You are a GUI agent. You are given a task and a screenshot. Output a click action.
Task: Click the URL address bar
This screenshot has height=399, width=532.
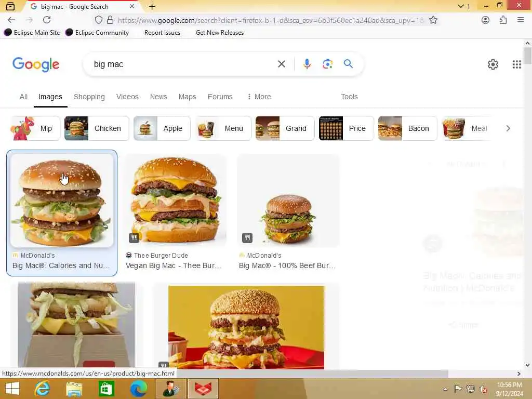coord(270,20)
